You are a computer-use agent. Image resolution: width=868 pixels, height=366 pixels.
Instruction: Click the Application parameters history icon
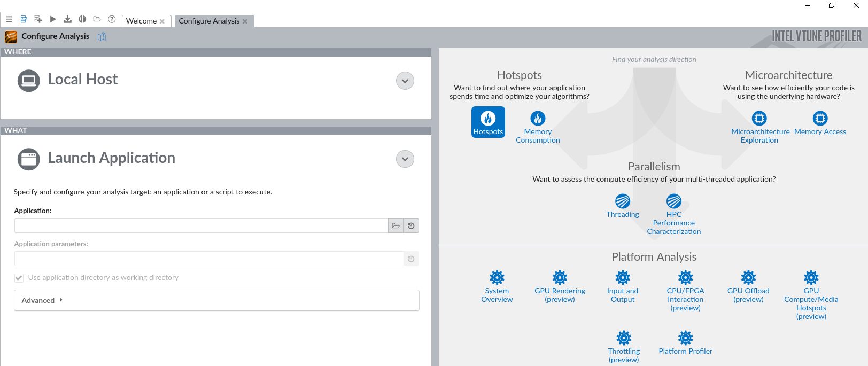pyautogui.click(x=411, y=259)
